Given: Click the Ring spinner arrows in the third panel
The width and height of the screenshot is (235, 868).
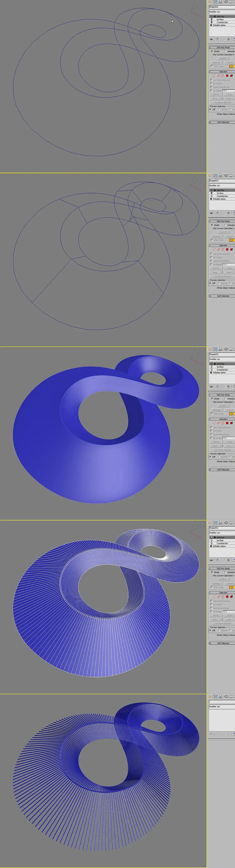Looking at the screenshot, I should pos(222,446).
